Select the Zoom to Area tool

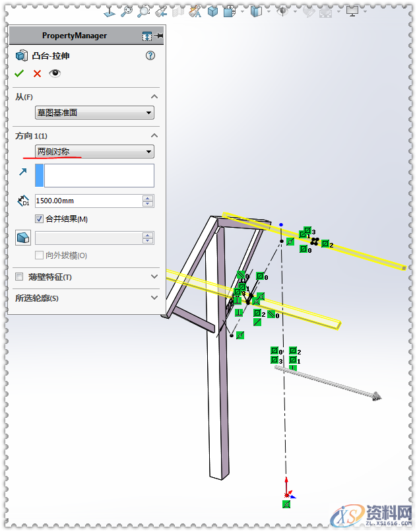point(144,11)
